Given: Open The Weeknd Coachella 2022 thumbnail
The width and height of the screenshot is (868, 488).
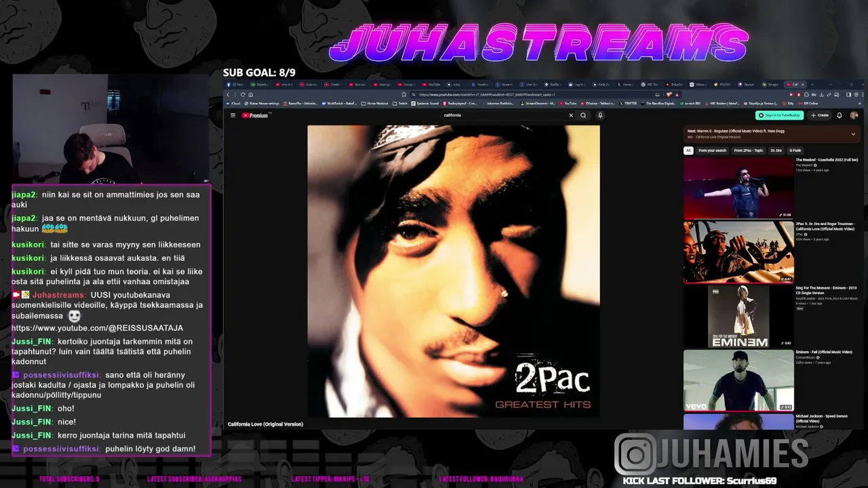Looking at the screenshot, I should point(738,188).
